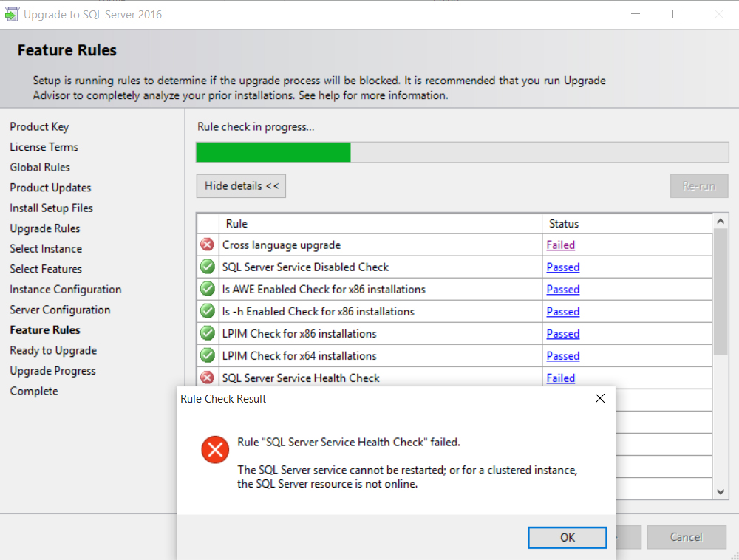Click green check icon for AWE Enabled Check row
This screenshot has height=560, width=739.
208,290
